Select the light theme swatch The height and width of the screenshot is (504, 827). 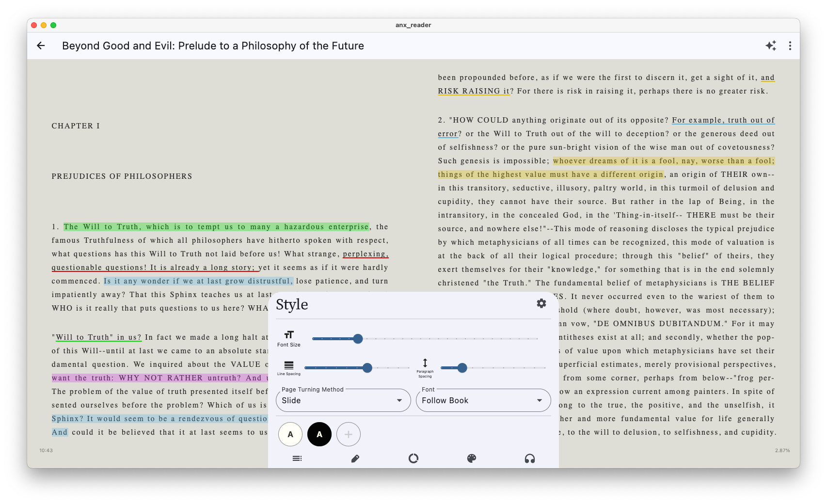pos(290,434)
